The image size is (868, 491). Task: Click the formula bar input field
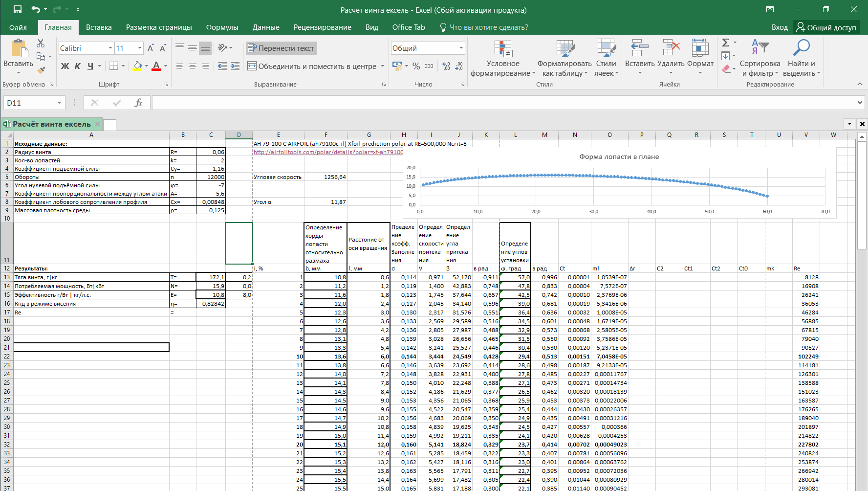(504, 103)
